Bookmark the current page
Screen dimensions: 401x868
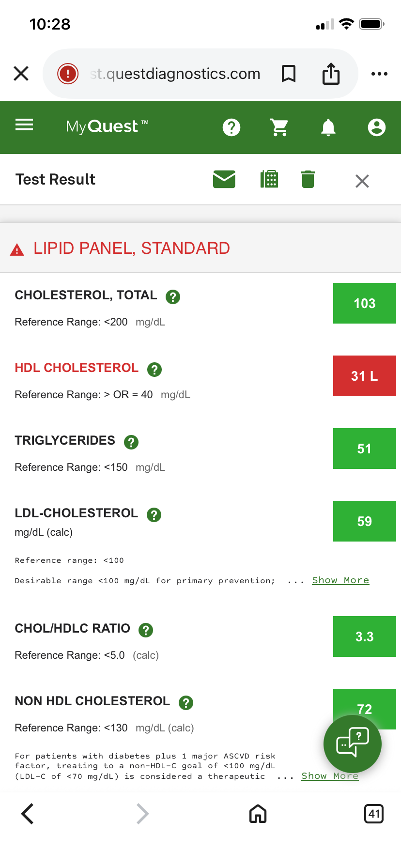point(289,74)
